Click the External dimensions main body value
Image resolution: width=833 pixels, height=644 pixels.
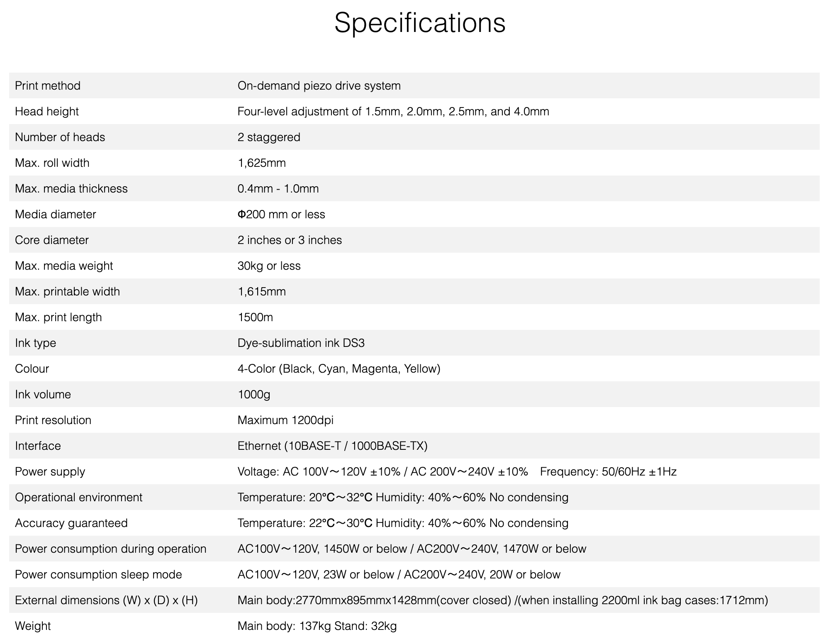click(503, 600)
